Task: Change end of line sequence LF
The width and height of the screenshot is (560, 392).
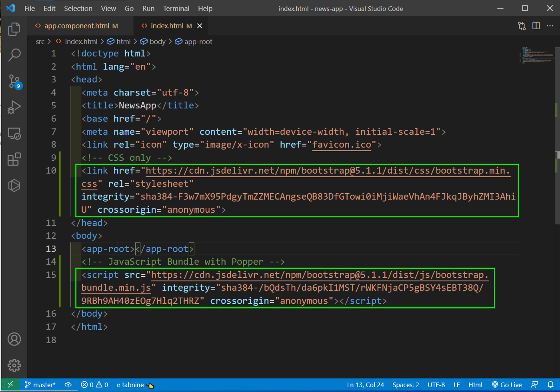Action: click(456, 385)
